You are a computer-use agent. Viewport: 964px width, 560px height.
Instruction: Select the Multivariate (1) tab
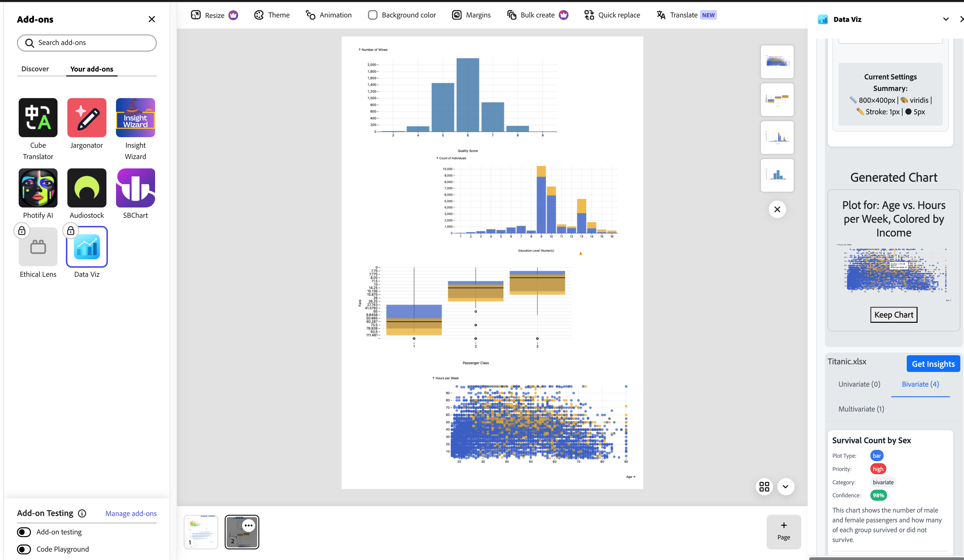click(861, 409)
